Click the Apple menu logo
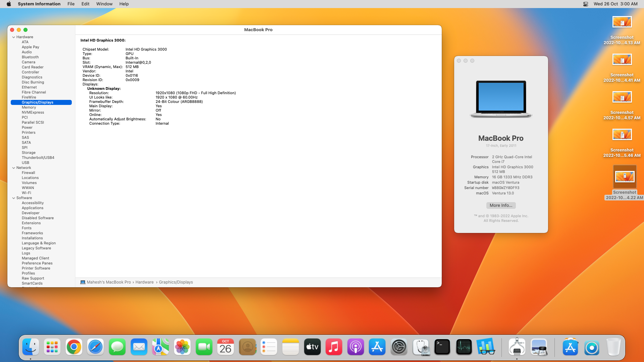This screenshot has width=644, height=362. pos(9,4)
